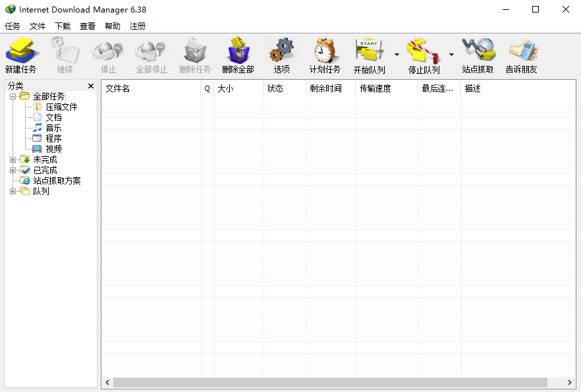The width and height of the screenshot is (581, 392).
Task: Sort by the 描述 column header
Action: tap(518, 88)
